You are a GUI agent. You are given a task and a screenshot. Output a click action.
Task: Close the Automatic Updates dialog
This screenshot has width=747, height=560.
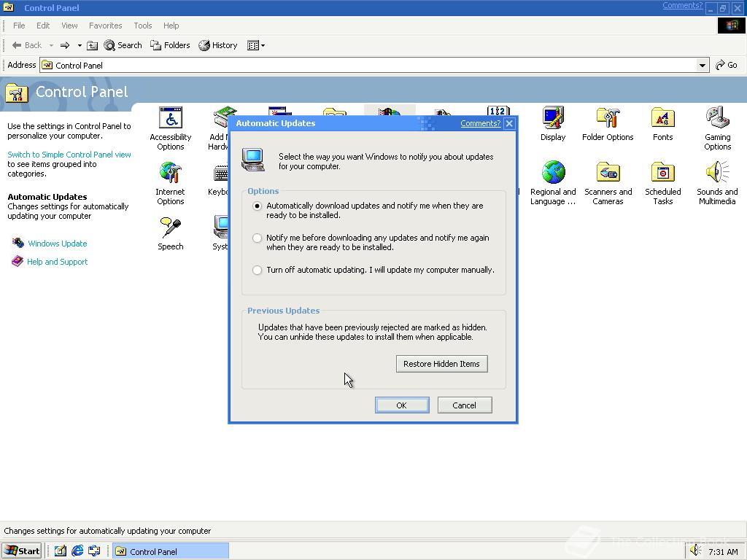pyautogui.click(x=509, y=123)
